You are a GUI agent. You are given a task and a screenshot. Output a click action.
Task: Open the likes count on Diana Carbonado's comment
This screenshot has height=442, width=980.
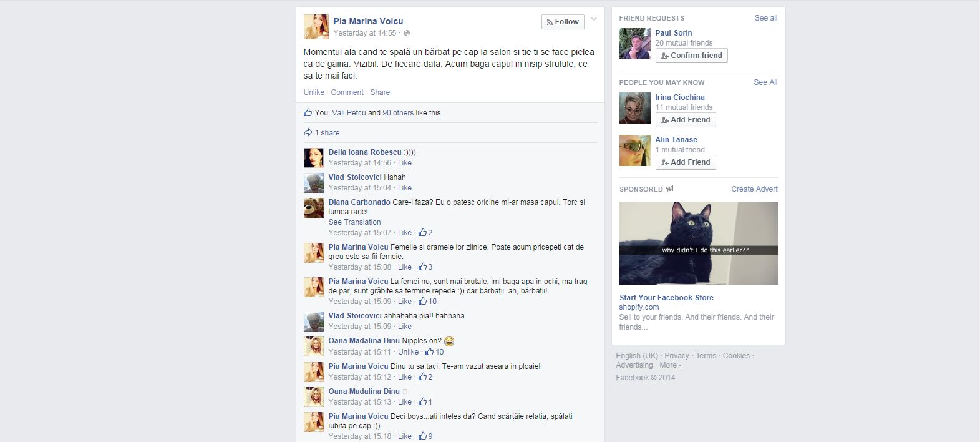[x=425, y=233]
